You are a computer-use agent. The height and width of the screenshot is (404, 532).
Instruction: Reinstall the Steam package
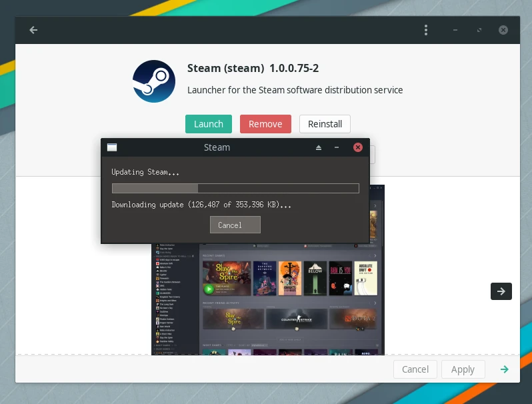coord(325,124)
